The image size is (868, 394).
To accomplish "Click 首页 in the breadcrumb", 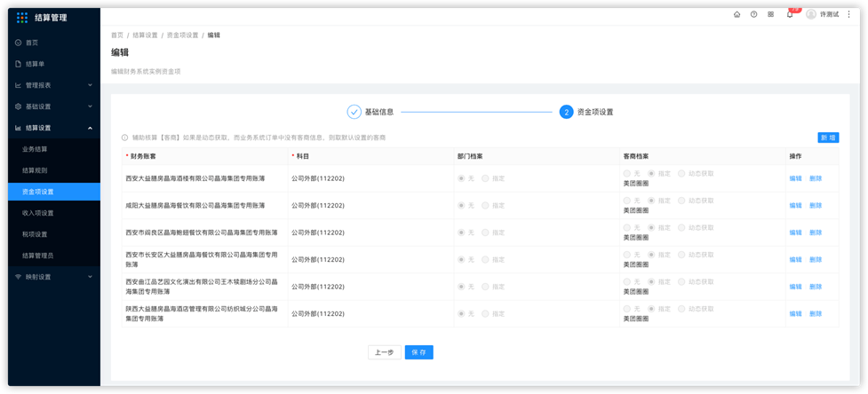I will click(116, 35).
